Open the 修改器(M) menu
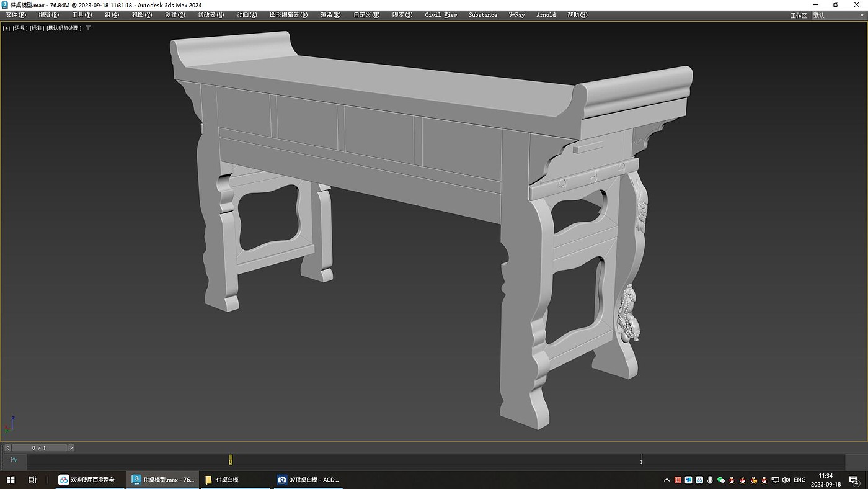The height and width of the screenshot is (489, 868). coord(211,15)
